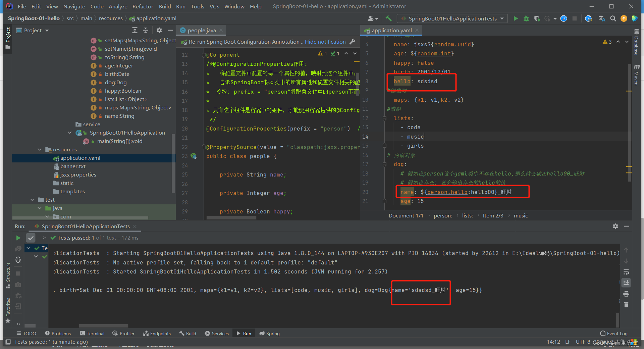Open the profiler run dropdown arrow in the toolbar

[555, 19]
